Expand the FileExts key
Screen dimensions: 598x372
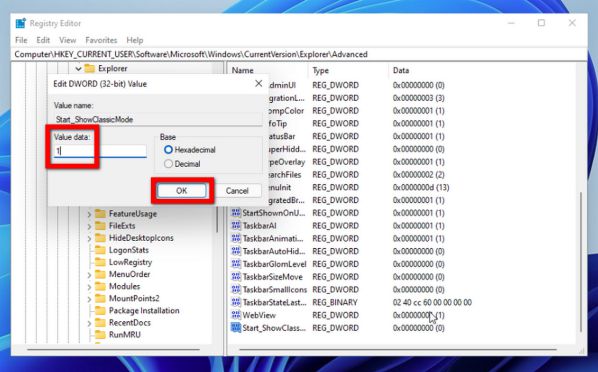[x=89, y=227]
